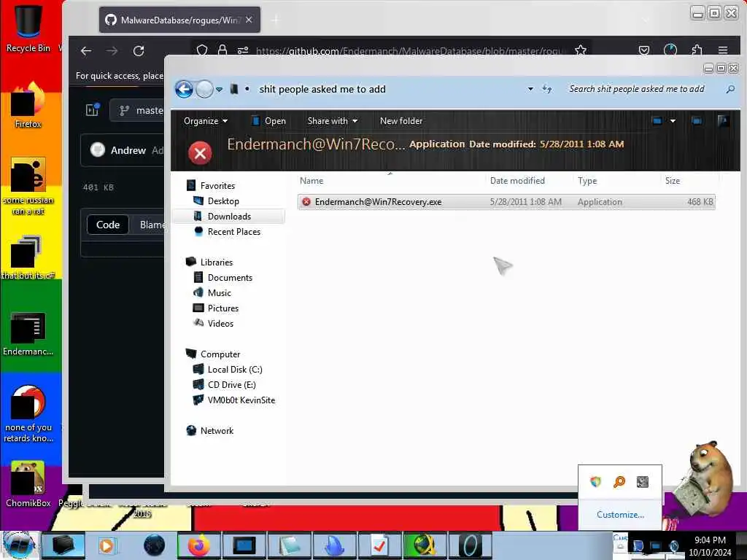Viewport: 747px width, 560px height.
Task: Click the Firefox taskbar icon
Action: pyautogui.click(x=198, y=545)
